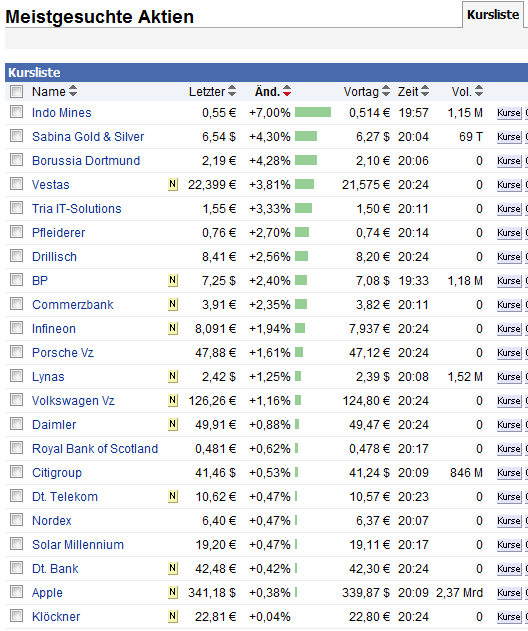
Task: Open the Apple stock link
Action: tap(47, 593)
